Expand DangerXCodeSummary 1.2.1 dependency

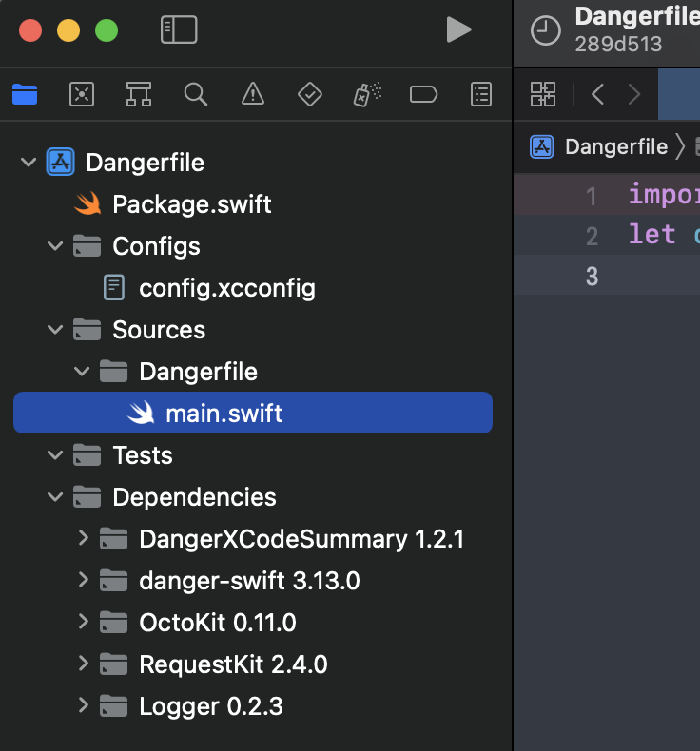click(x=83, y=539)
